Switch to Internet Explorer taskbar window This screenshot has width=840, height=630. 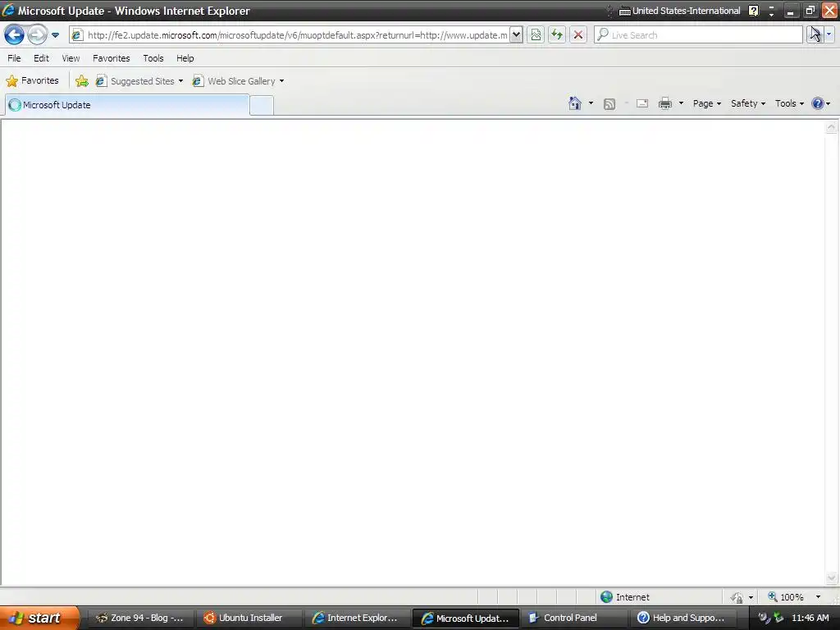tap(356, 618)
